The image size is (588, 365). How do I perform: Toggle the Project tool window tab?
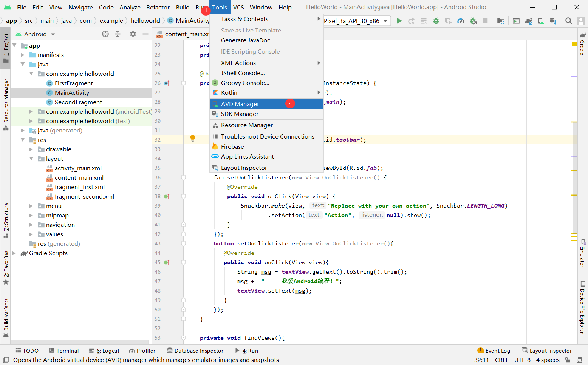point(6,48)
